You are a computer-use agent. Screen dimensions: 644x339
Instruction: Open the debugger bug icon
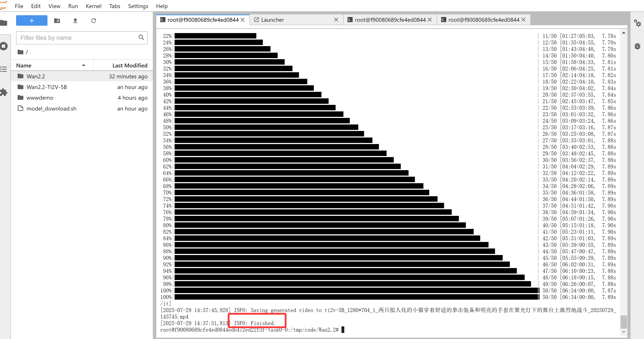click(637, 46)
